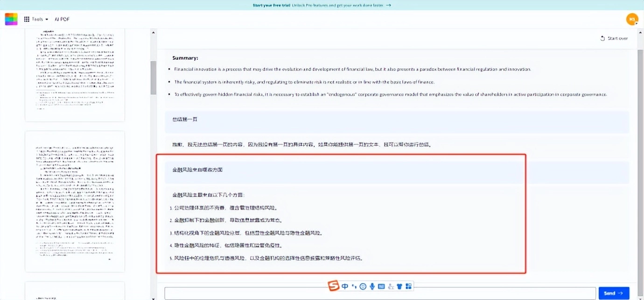Click the Start over button
The width and height of the screenshot is (644, 300).
pyautogui.click(x=614, y=38)
